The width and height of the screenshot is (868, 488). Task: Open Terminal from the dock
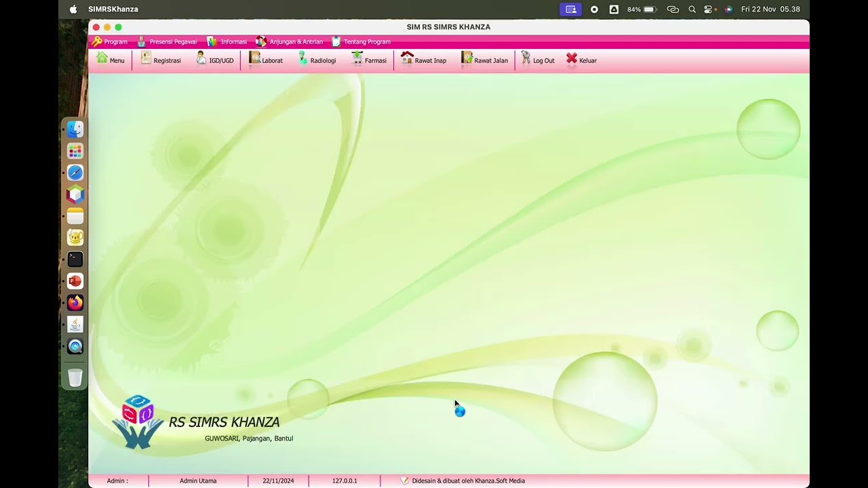tap(75, 260)
